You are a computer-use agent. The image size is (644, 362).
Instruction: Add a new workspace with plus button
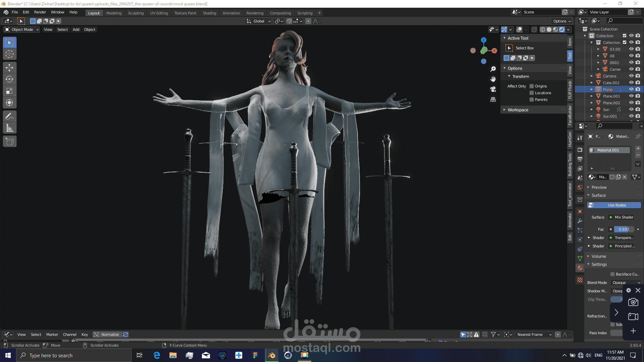click(x=319, y=13)
